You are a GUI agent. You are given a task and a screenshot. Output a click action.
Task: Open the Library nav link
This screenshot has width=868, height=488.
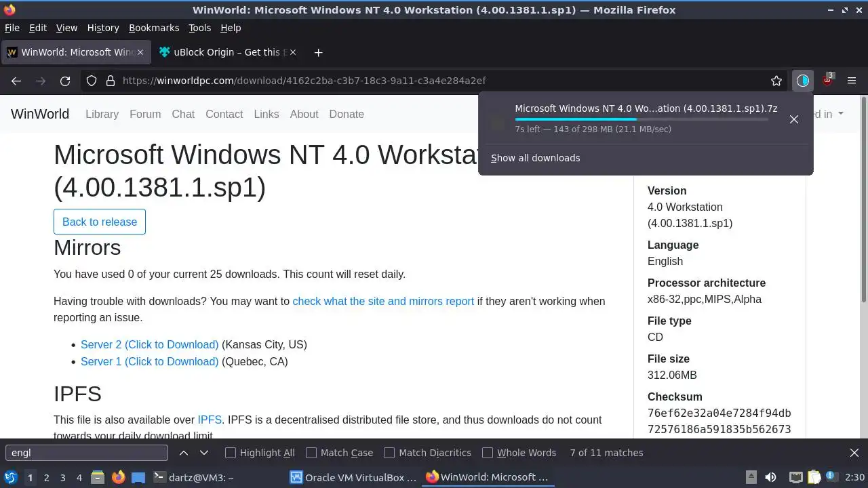tap(102, 114)
